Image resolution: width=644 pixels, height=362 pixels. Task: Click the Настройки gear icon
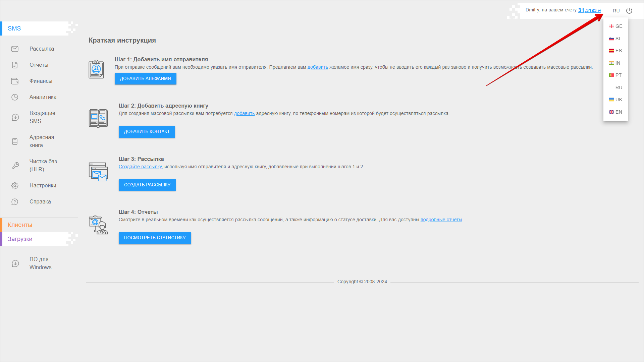coord(15,186)
